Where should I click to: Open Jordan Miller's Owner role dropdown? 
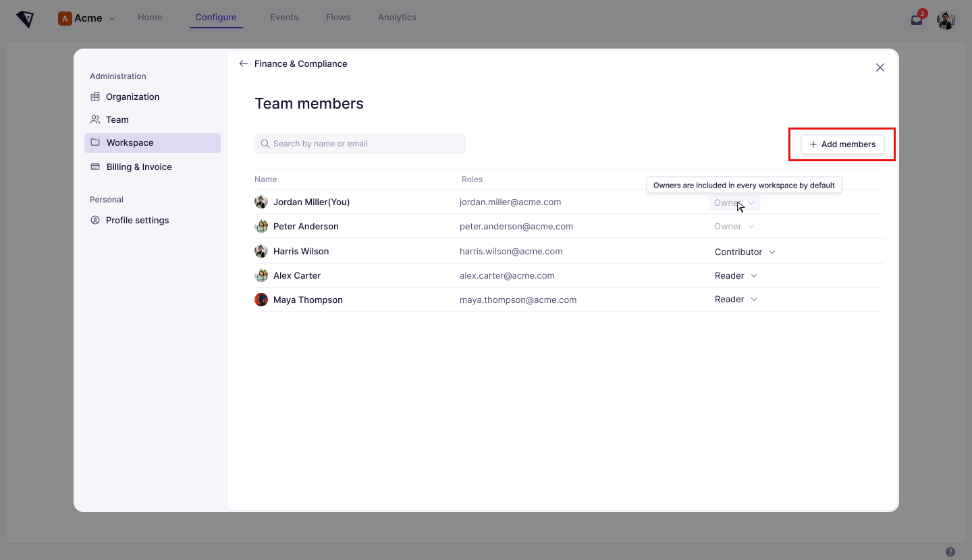point(734,202)
